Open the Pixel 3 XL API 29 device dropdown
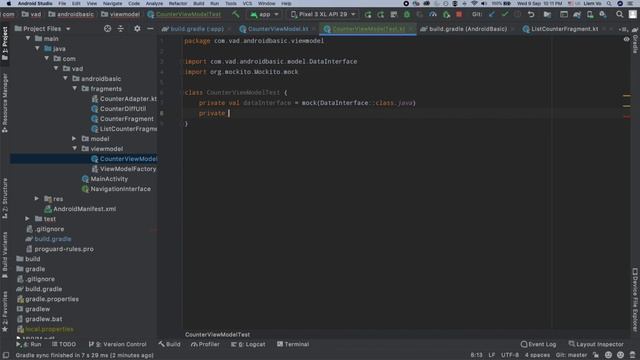Screen dimensions: 640x360 coord(322,14)
